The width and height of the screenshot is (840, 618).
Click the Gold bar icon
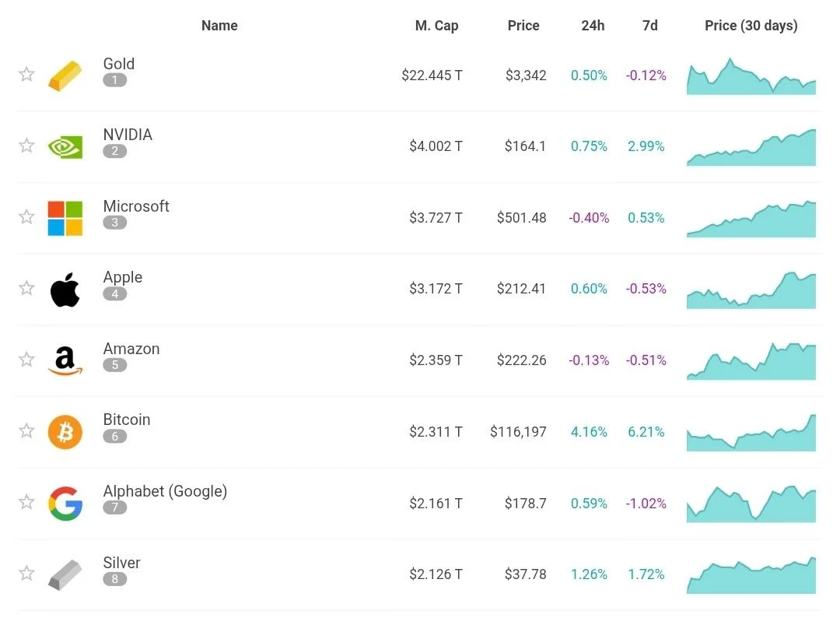pyautogui.click(x=65, y=75)
